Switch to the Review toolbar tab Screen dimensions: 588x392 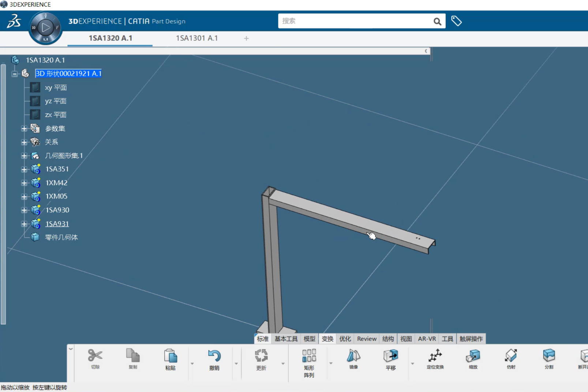coord(367,339)
